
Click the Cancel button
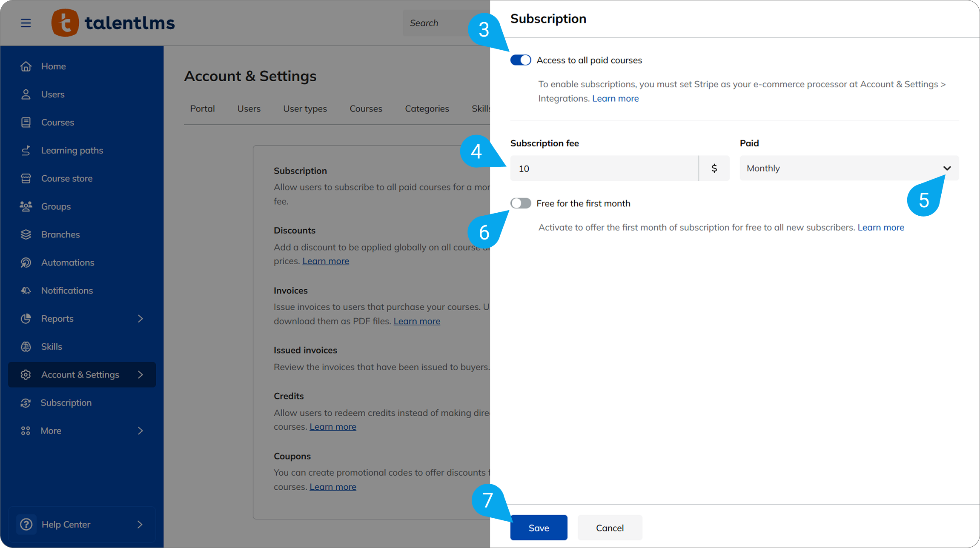coord(609,528)
